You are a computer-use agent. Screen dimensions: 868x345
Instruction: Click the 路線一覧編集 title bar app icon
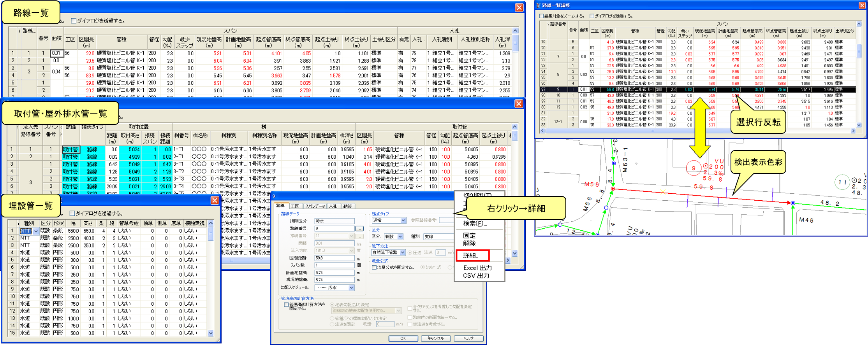tap(539, 5)
